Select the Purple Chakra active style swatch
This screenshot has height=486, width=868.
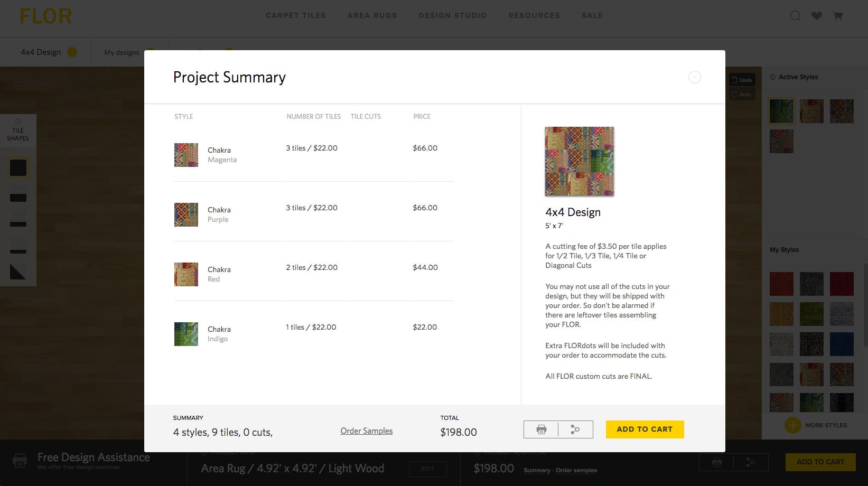[842, 111]
